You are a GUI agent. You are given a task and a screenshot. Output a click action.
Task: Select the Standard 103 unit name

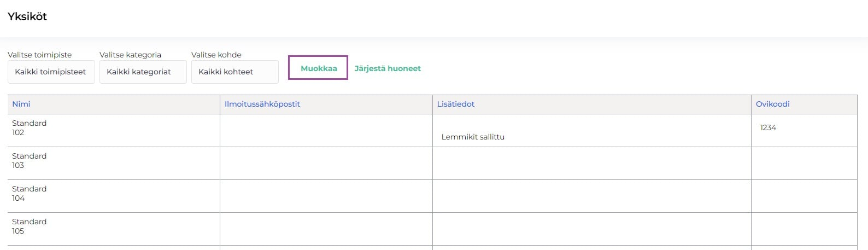29,161
